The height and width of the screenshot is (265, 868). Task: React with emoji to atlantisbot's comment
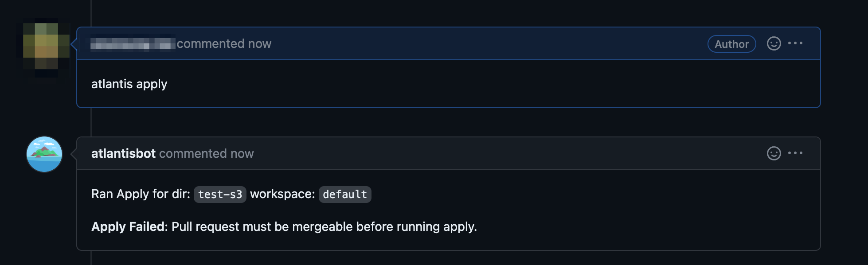point(774,153)
